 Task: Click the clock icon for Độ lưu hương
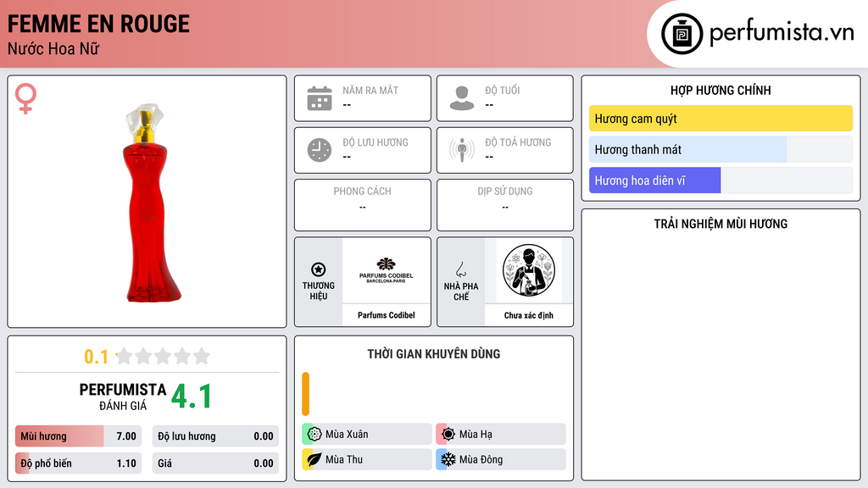point(320,150)
